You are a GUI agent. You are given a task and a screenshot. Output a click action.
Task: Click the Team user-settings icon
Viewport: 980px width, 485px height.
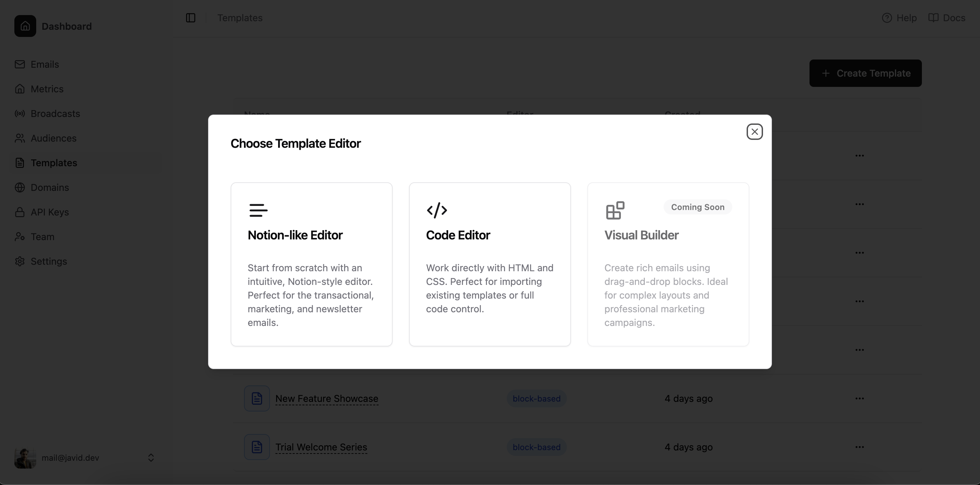[x=20, y=236]
